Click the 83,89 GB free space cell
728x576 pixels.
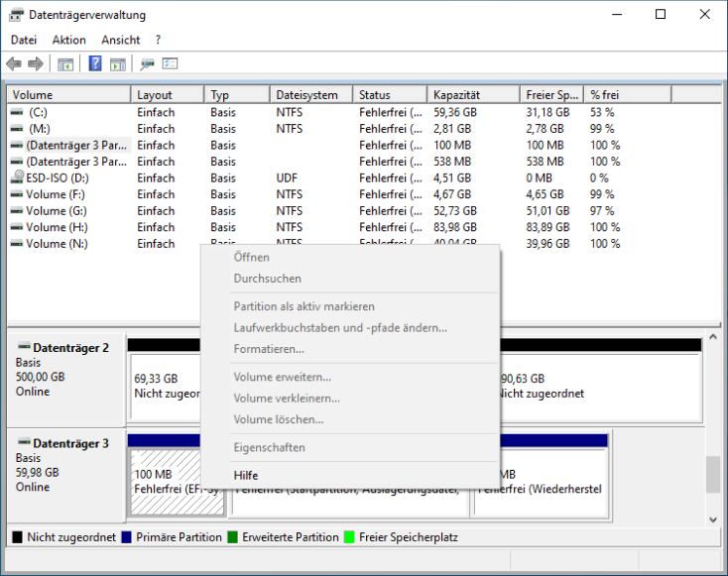tap(547, 227)
